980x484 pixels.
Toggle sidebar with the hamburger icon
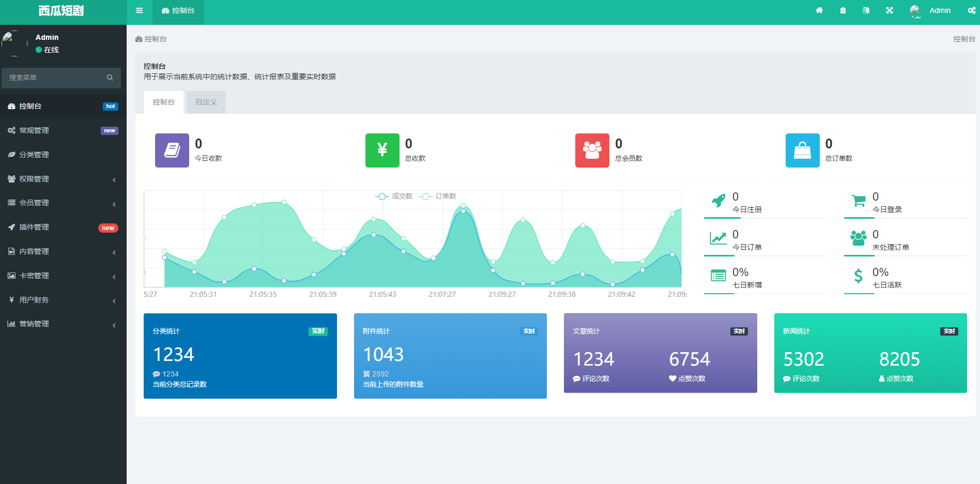click(139, 10)
